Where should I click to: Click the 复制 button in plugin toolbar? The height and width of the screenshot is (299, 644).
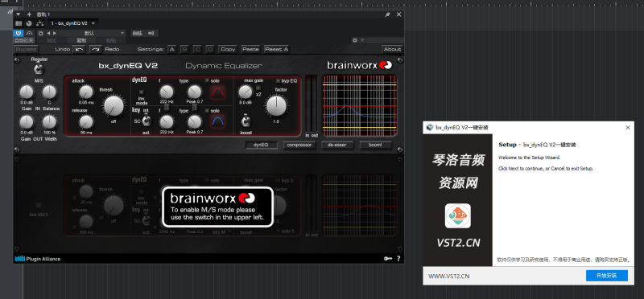[x=82, y=40]
